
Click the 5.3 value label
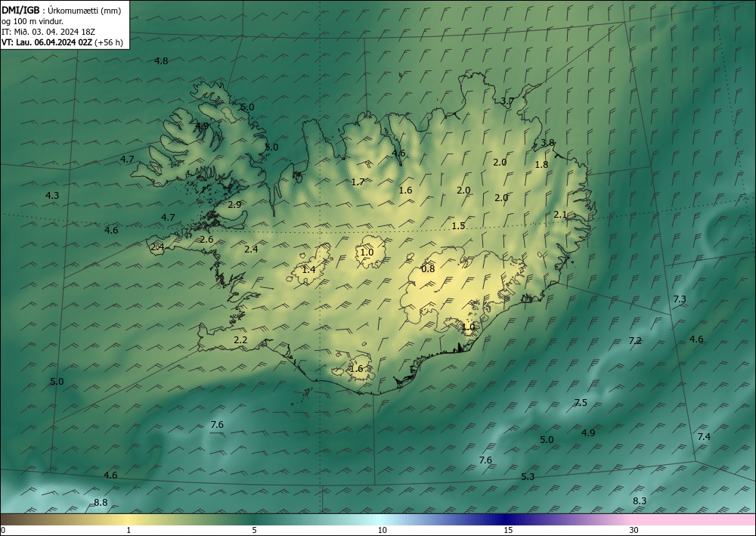pyautogui.click(x=528, y=477)
